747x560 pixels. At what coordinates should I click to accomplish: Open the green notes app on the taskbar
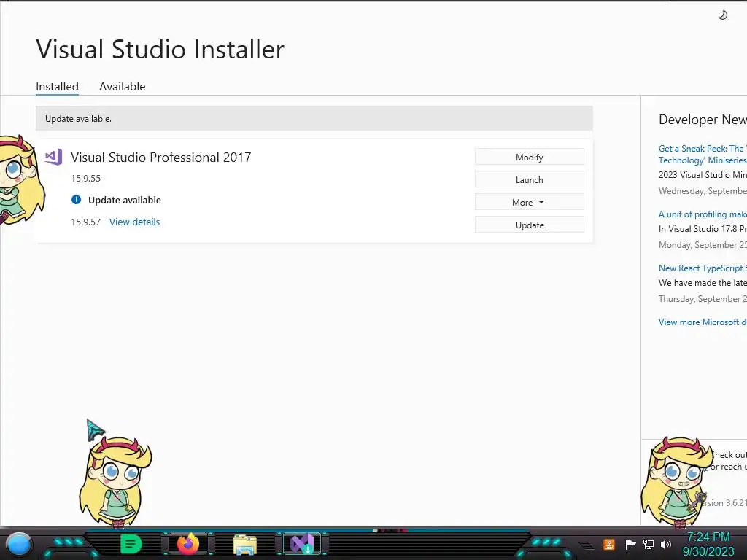[131, 544]
